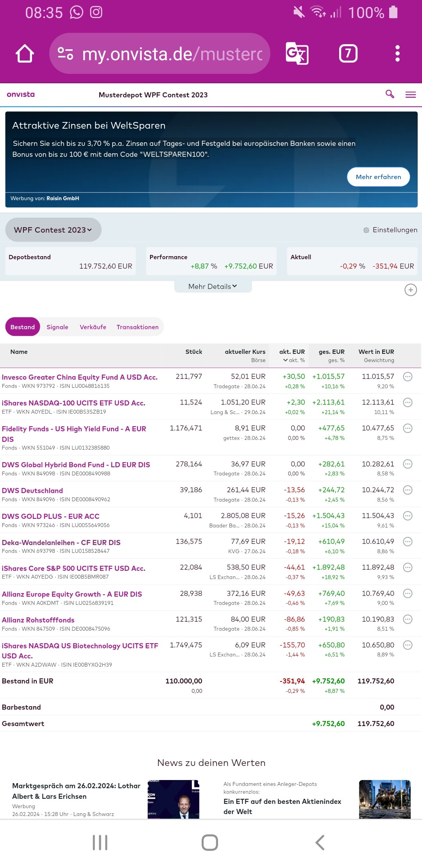Click the plus circle add icon
This screenshot has width=422, height=868.
(410, 290)
